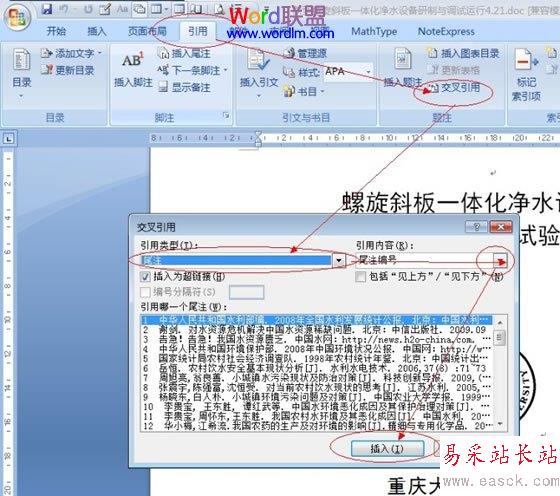Select endnote 7 周旭亮 entry
This screenshot has width=560, height=496.
coord(317,377)
